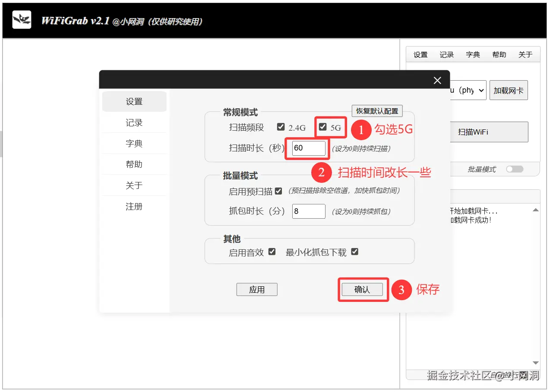This screenshot has width=550, height=392.
Task: Open the 注册 sidebar tab in dialog
Action: click(x=134, y=207)
